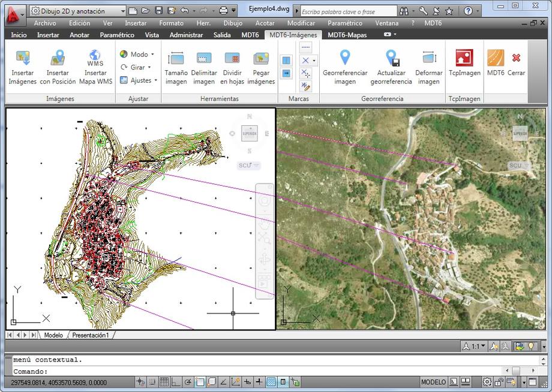Click the Pegar imágenes tool
Image resolution: width=552 pixels, height=392 pixels.
click(x=261, y=59)
